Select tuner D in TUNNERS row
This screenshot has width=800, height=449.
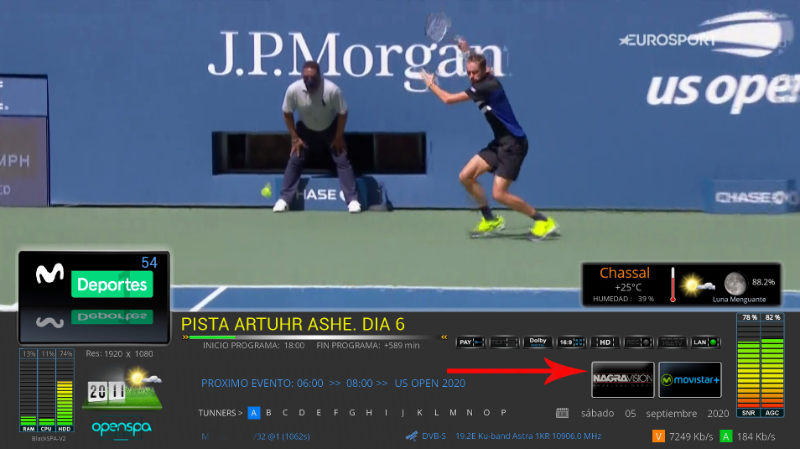302,413
